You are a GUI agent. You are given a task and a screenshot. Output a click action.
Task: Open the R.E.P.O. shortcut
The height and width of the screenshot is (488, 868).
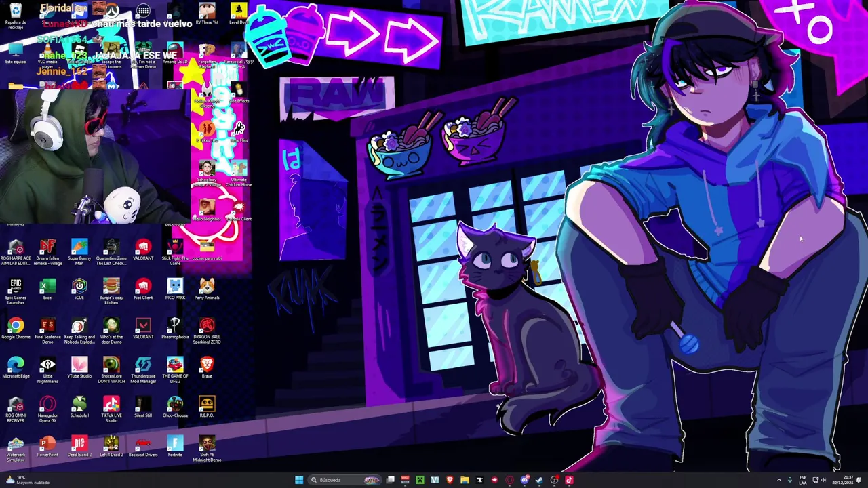[207, 407]
